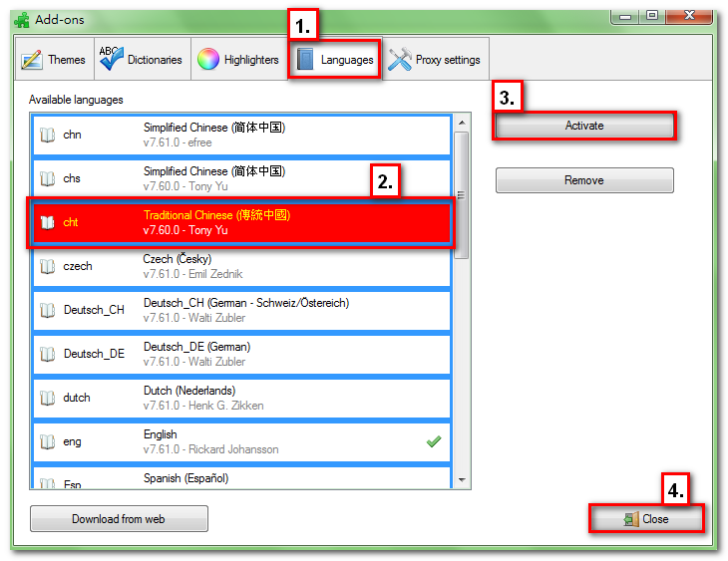
Task: Click the Activate button
Action: pos(584,126)
